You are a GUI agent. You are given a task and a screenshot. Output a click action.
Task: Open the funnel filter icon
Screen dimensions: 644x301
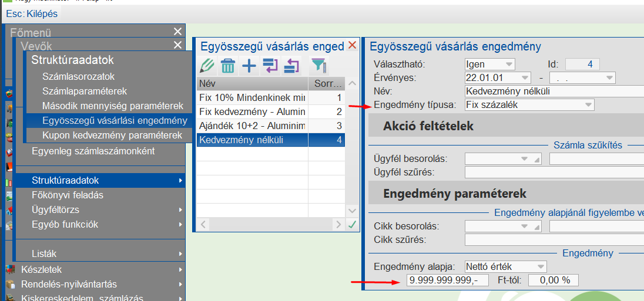pyautogui.click(x=318, y=66)
